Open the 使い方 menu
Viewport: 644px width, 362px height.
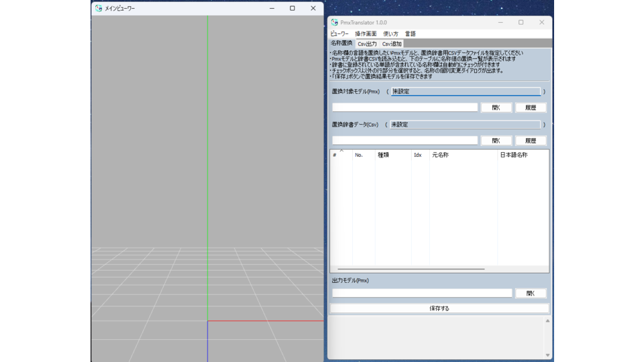click(x=390, y=34)
